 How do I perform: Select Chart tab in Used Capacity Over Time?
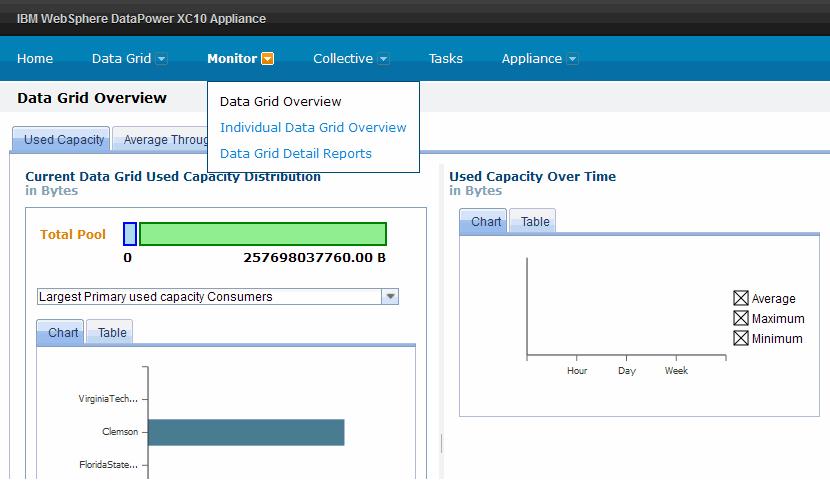(x=483, y=221)
